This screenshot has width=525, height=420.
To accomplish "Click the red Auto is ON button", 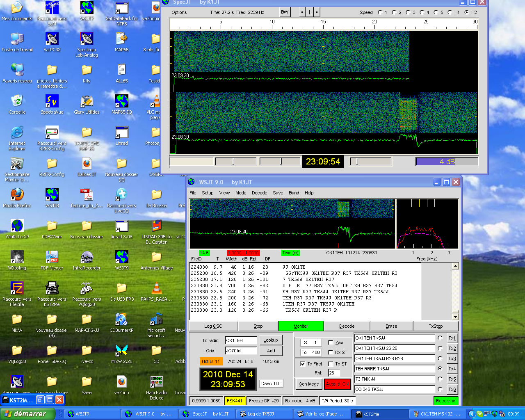I will pos(337,384).
